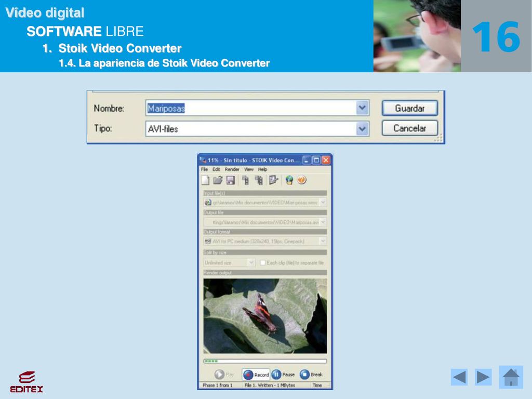Click the globe web toolbar icon
The width and height of the screenshot is (532, 399).
[x=289, y=180]
